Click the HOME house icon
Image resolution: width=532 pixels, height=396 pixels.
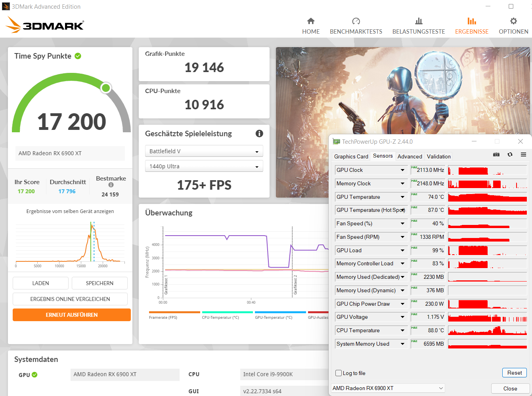(311, 21)
